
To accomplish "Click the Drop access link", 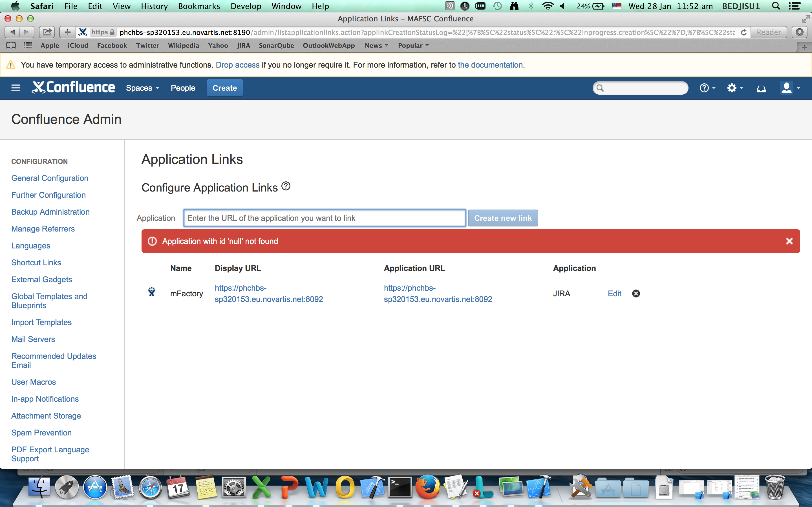I will pyautogui.click(x=238, y=65).
